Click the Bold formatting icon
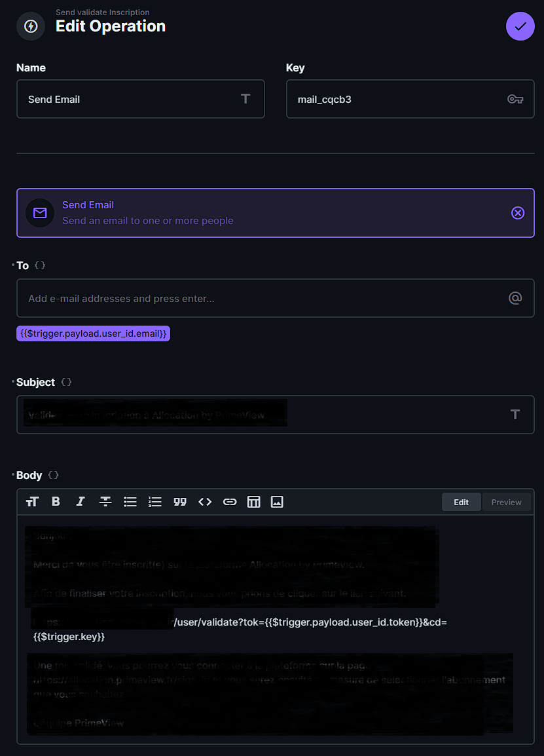Viewport: 544px width, 756px height. pos(56,502)
